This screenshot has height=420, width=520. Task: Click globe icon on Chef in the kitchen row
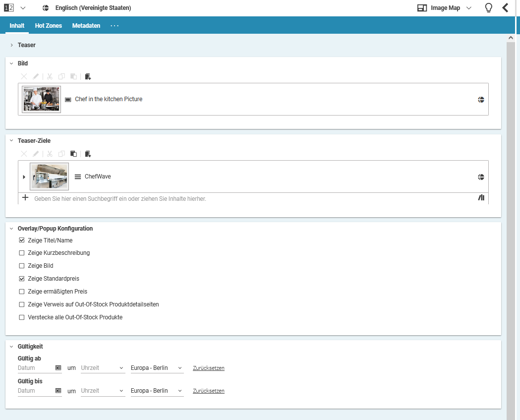coord(481,99)
